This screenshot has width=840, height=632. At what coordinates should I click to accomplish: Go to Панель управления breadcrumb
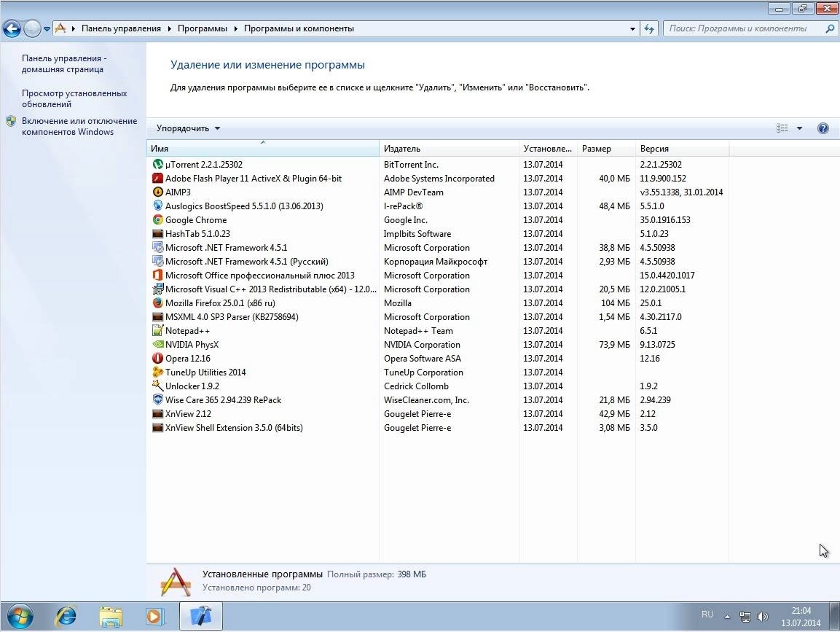[121, 29]
